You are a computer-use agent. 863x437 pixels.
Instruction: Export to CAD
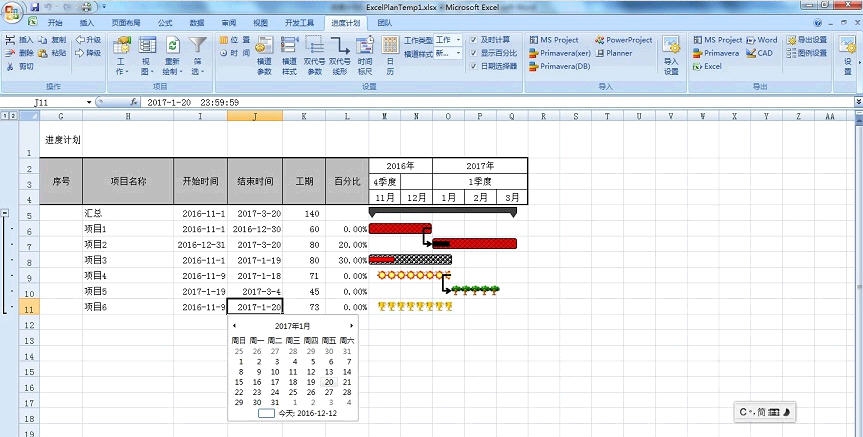[760, 53]
